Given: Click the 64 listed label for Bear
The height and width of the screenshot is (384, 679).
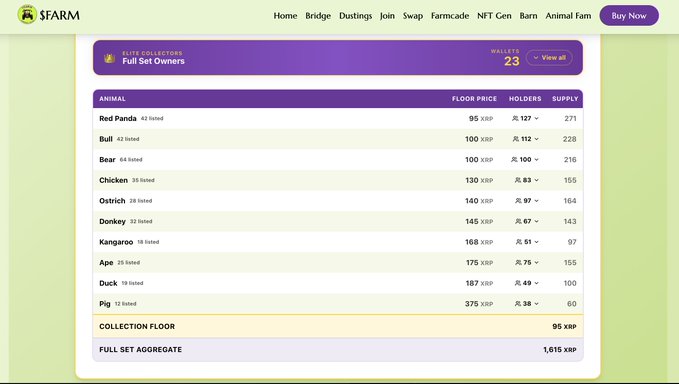Looking at the screenshot, I should tap(131, 159).
